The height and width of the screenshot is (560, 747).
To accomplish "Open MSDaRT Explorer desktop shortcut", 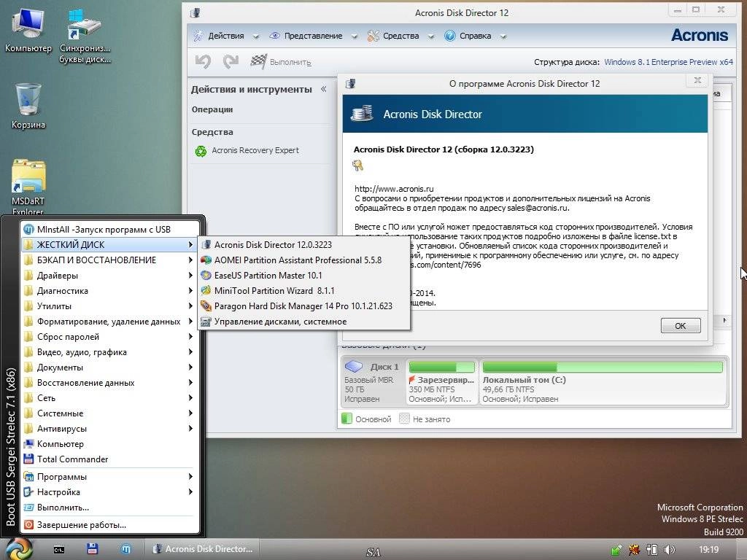I will (x=28, y=187).
